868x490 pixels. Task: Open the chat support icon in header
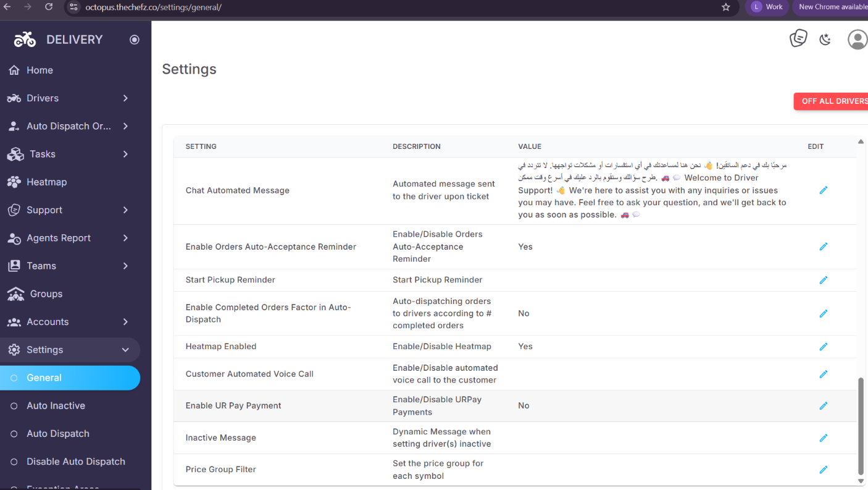coord(798,38)
